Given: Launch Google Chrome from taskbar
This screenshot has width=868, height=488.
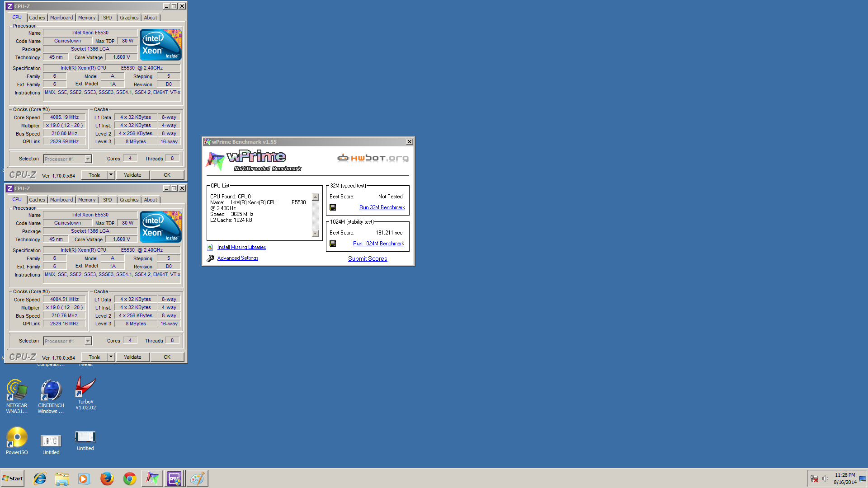Looking at the screenshot, I should (x=129, y=479).
